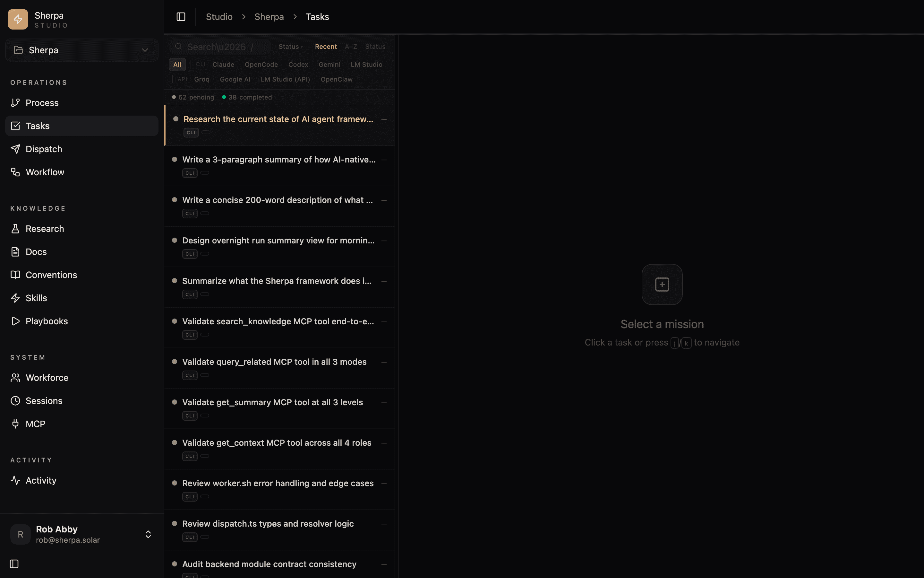The width and height of the screenshot is (924, 578).
Task: Open task Review worker.sh error handling
Action: [x=279, y=490]
